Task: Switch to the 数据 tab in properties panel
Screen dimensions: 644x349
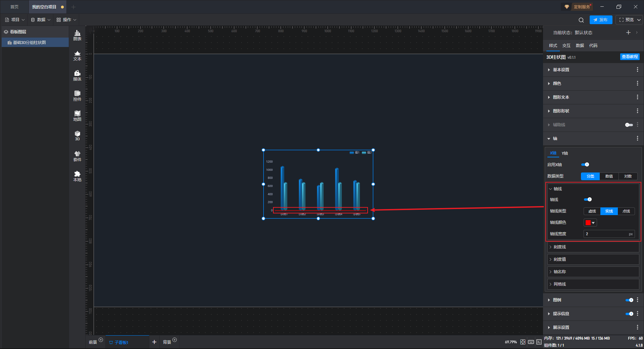Action: pos(580,46)
